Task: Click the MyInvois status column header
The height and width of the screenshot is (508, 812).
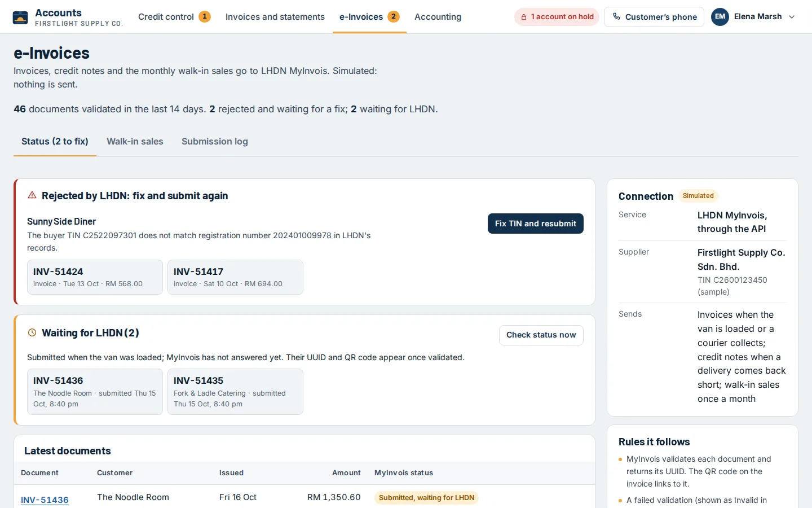Action: 404,473
